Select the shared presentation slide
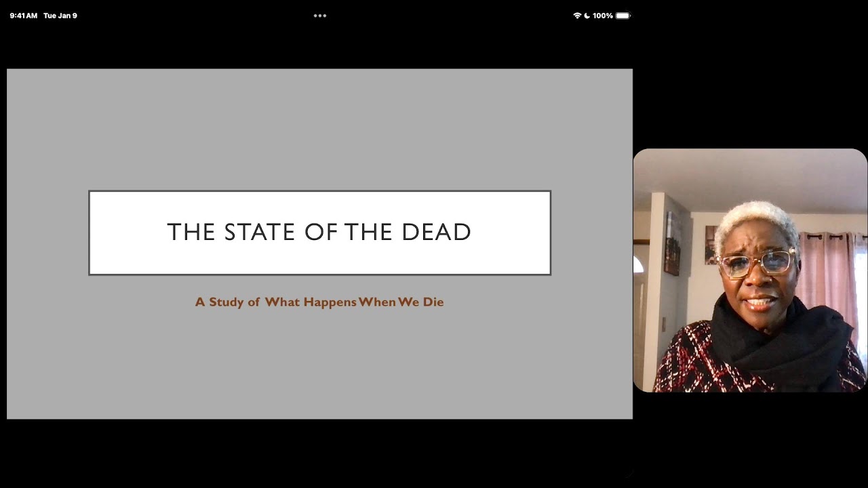 click(319, 244)
